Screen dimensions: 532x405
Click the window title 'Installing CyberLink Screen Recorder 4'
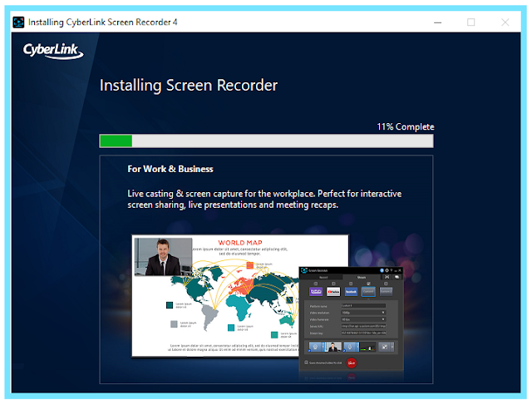(102, 22)
